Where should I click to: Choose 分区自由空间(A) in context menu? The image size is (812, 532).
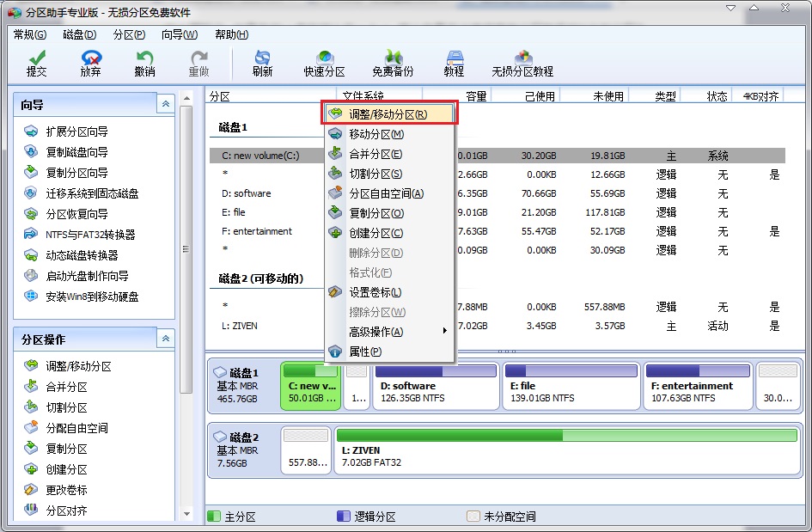[x=389, y=193]
